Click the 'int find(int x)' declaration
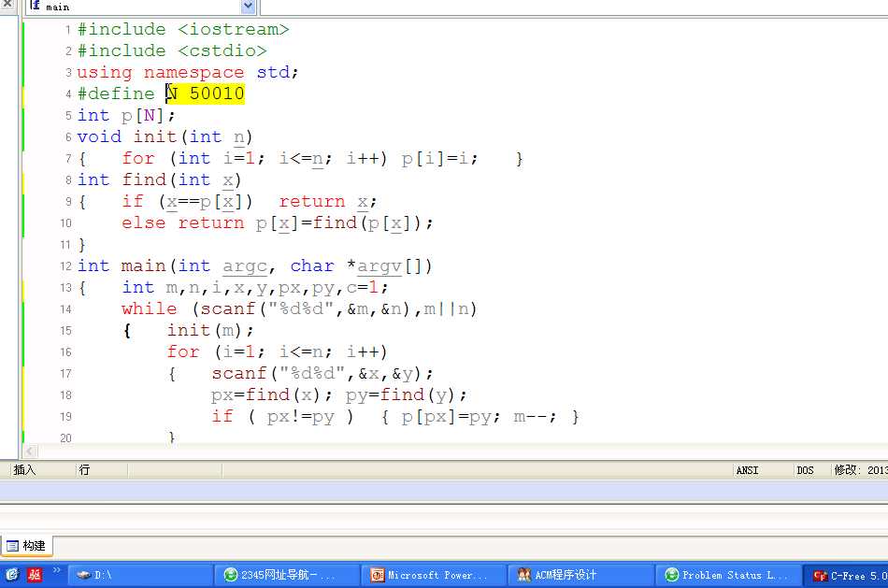This screenshot has height=588, width=888. click(160, 179)
